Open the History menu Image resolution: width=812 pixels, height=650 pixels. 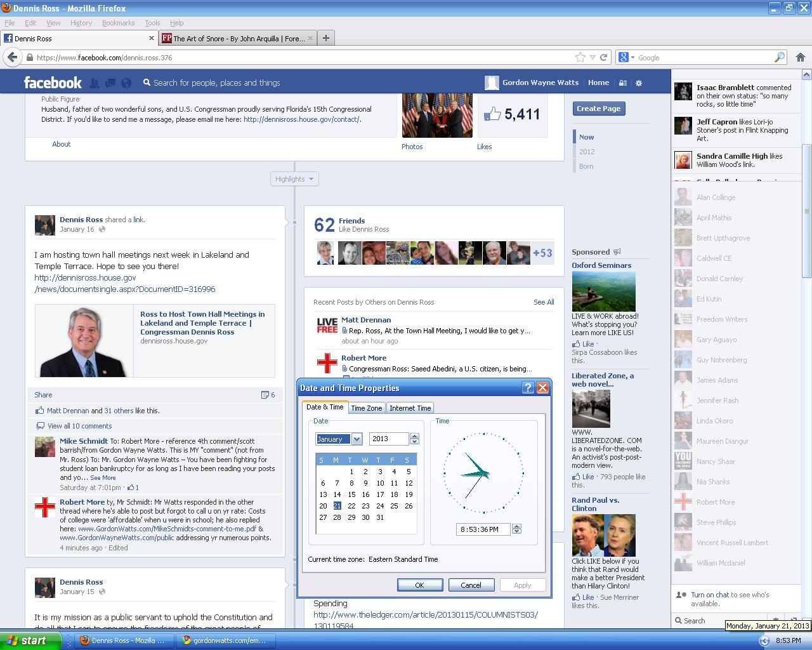pos(81,23)
